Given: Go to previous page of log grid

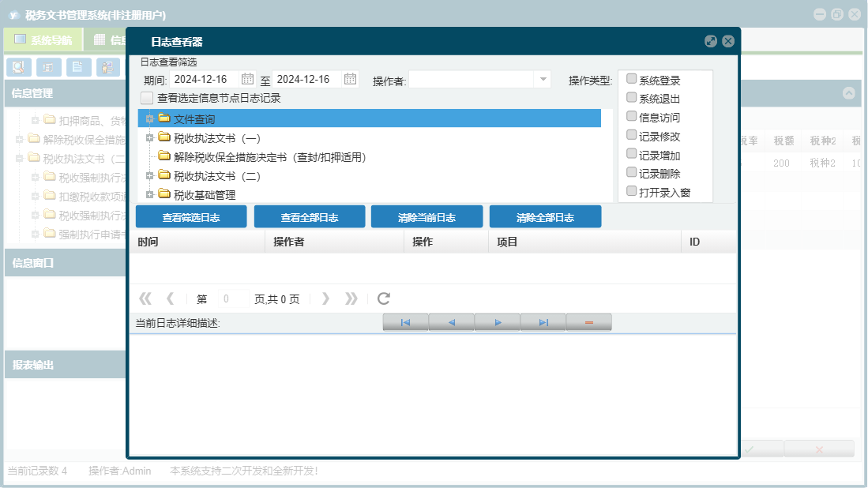Looking at the screenshot, I should 171,298.
